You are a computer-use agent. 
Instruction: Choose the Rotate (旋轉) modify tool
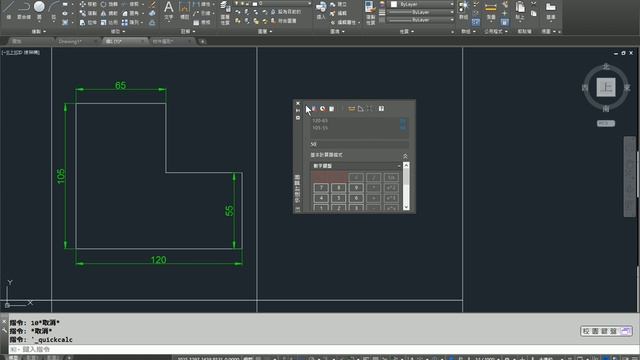click(109, 4)
